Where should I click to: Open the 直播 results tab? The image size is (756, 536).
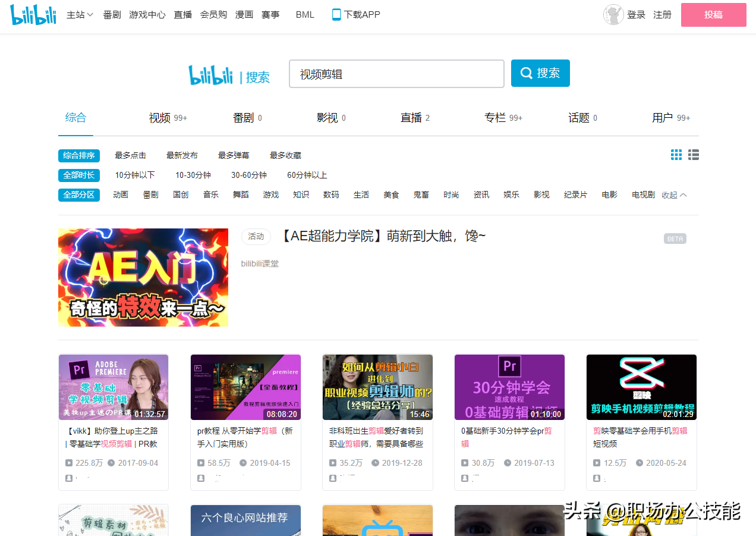coord(415,118)
